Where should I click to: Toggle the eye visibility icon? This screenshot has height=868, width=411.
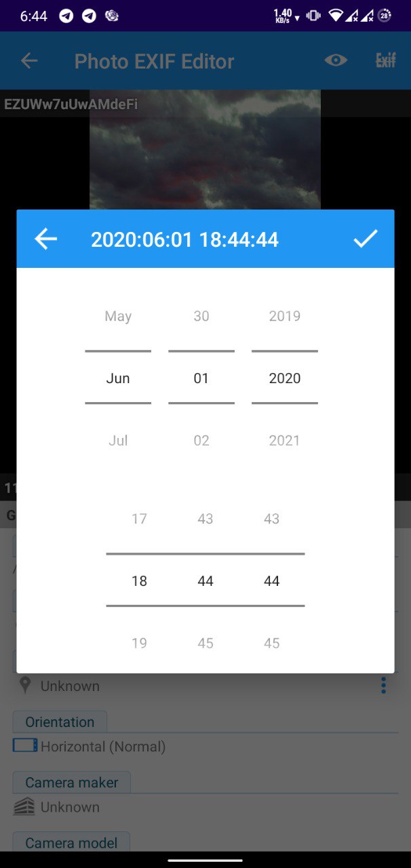[335, 61]
